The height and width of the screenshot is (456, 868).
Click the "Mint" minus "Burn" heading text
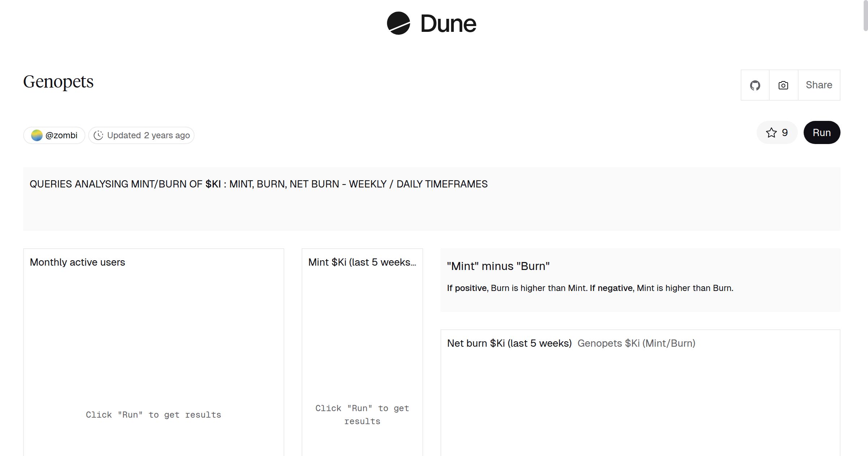tap(498, 266)
